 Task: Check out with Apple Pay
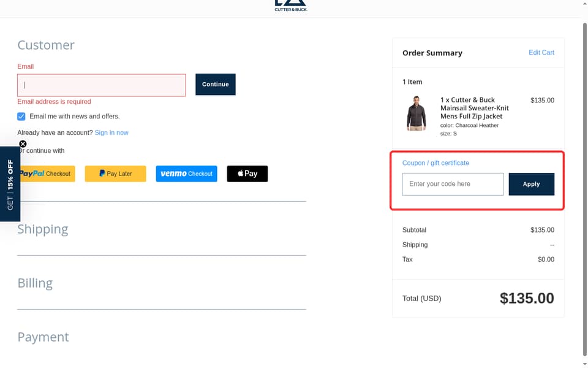coord(247,174)
